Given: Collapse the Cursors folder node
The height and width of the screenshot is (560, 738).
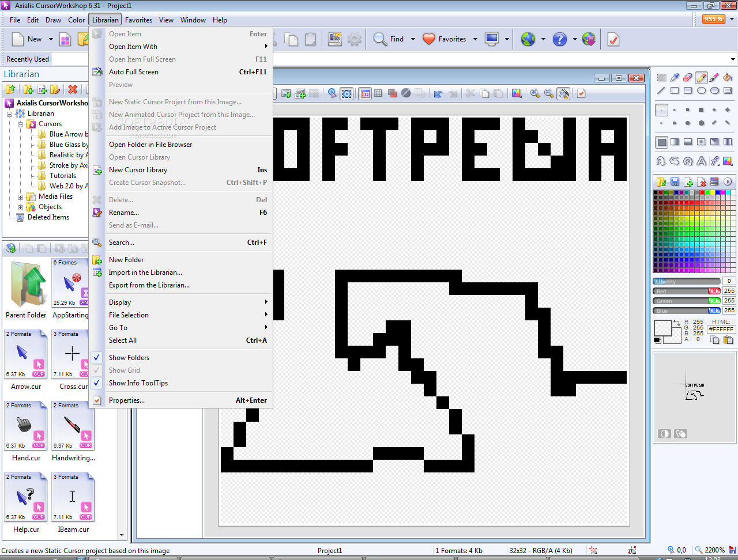Looking at the screenshot, I should [x=21, y=124].
